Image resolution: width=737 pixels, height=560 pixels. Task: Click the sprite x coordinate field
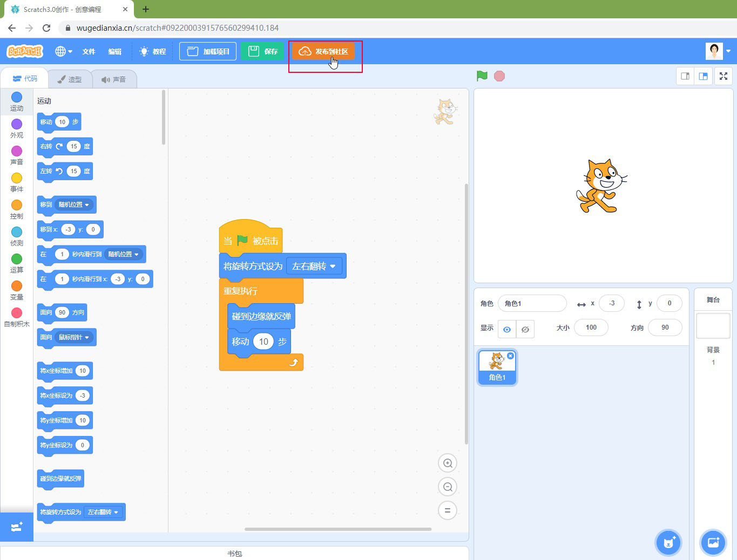point(612,303)
